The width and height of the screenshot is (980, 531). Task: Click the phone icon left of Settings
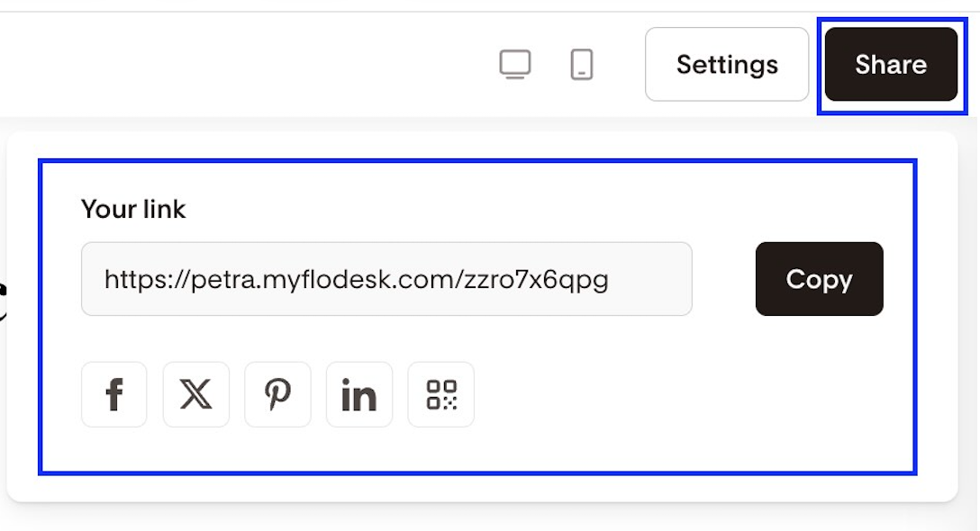[x=582, y=65]
